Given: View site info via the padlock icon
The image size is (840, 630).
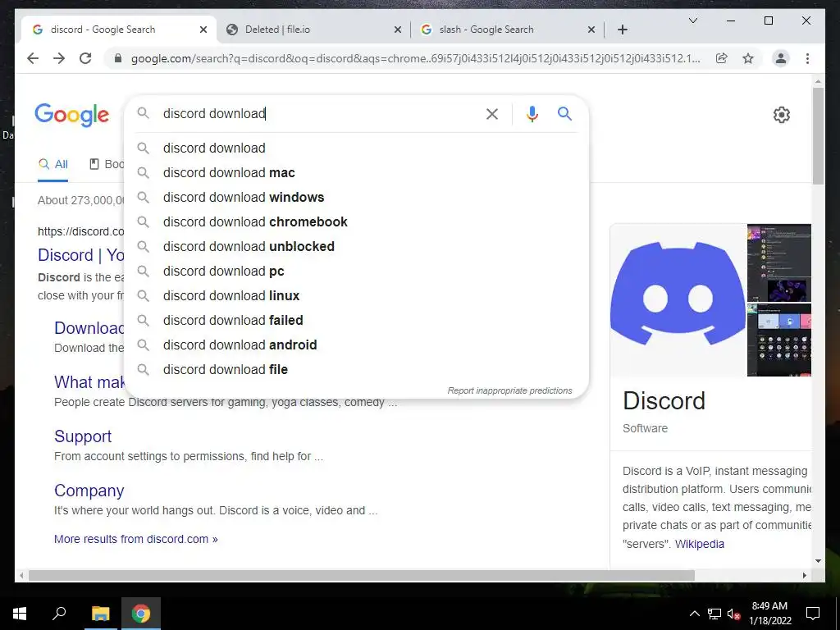Looking at the screenshot, I should coord(118,58).
